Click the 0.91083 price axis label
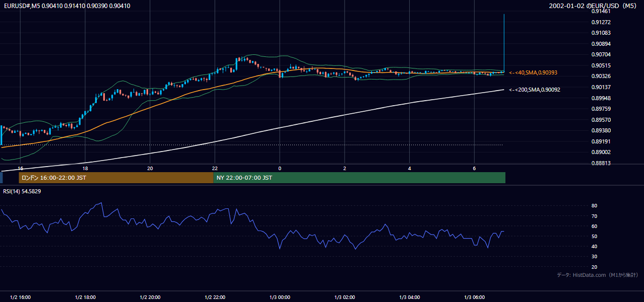 click(x=601, y=33)
